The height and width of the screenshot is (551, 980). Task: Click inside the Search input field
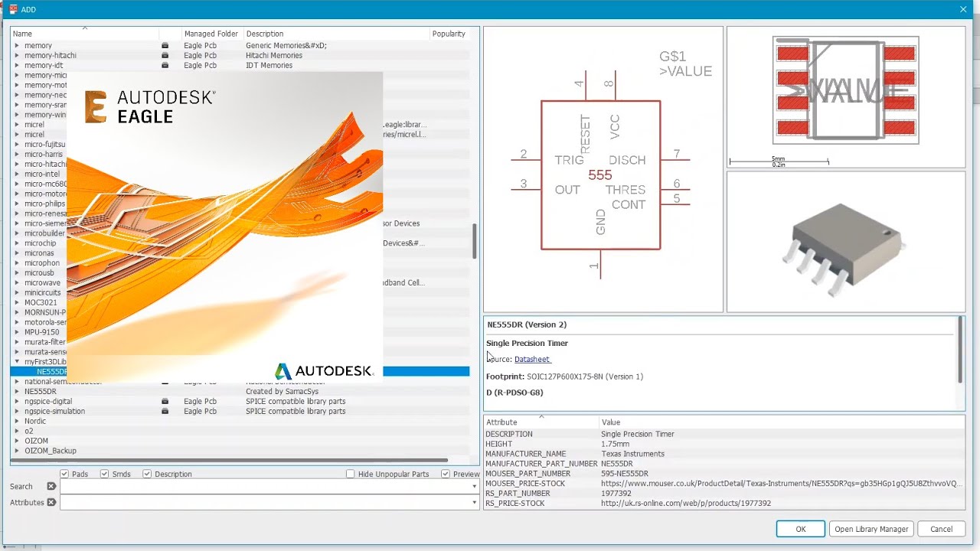[265, 487]
